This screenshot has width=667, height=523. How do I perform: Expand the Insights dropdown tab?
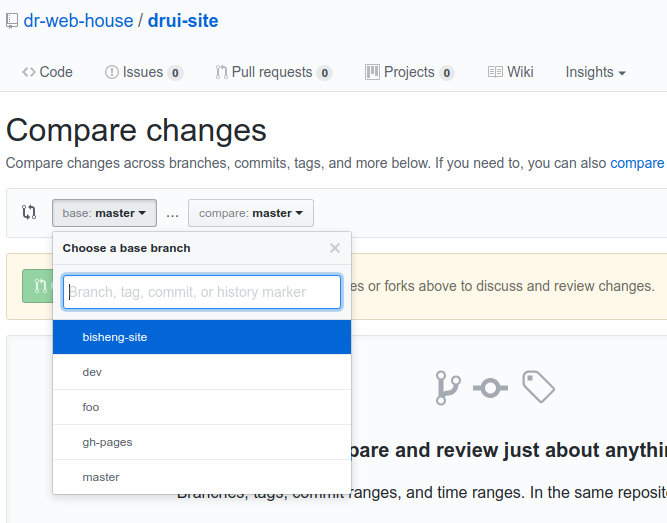[x=596, y=72]
